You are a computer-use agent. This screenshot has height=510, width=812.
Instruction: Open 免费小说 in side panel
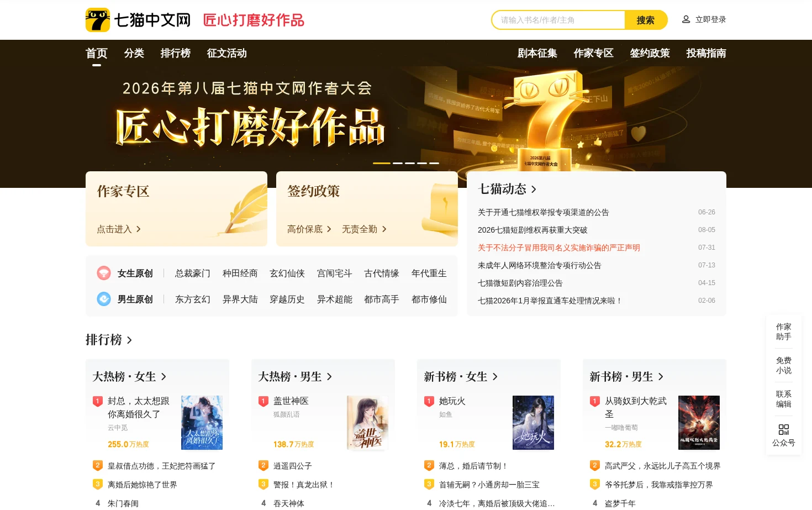click(x=784, y=365)
